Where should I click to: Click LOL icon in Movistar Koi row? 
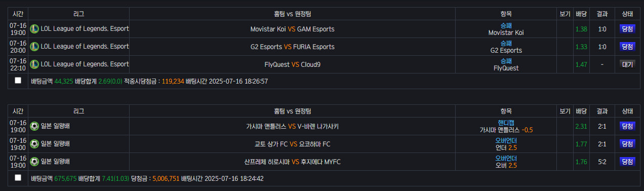(34, 29)
